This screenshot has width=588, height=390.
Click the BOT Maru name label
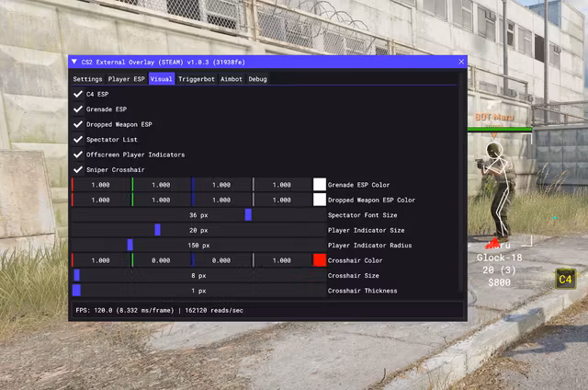tap(494, 117)
